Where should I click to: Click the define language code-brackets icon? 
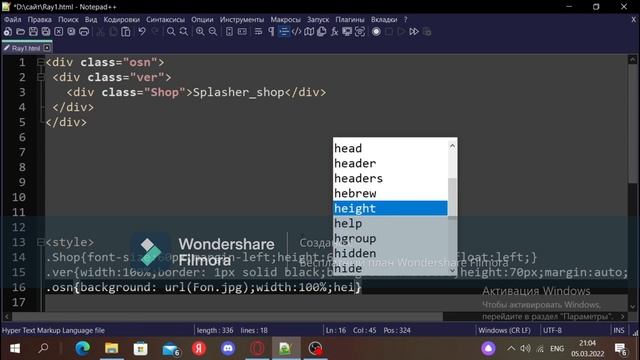tap(296, 31)
